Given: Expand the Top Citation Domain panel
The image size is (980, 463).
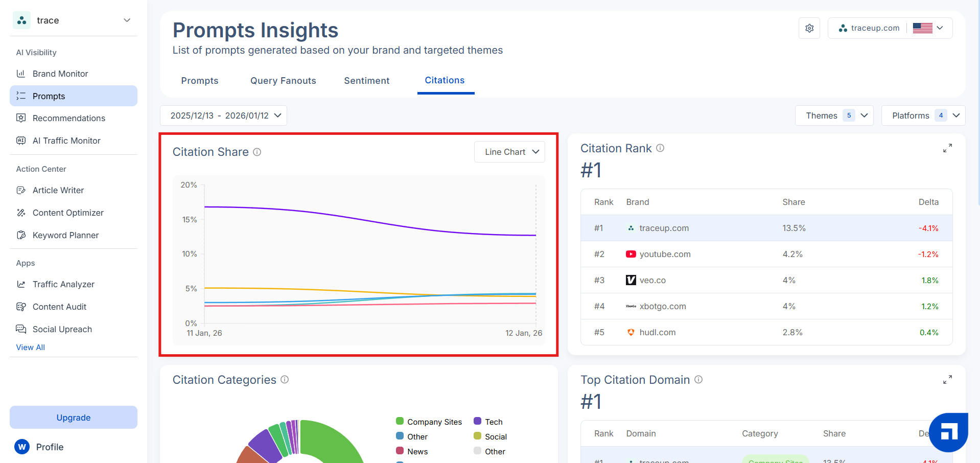Looking at the screenshot, I should [947, 380].
